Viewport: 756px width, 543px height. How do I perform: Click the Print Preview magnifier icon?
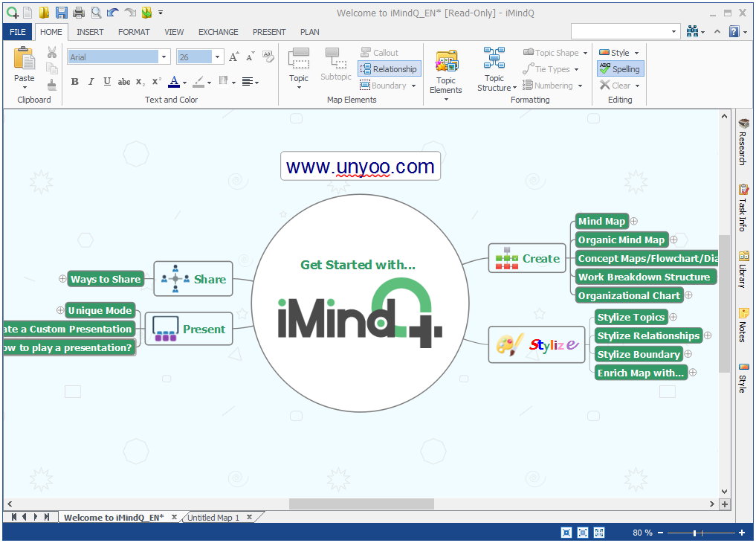coord(96,13)
